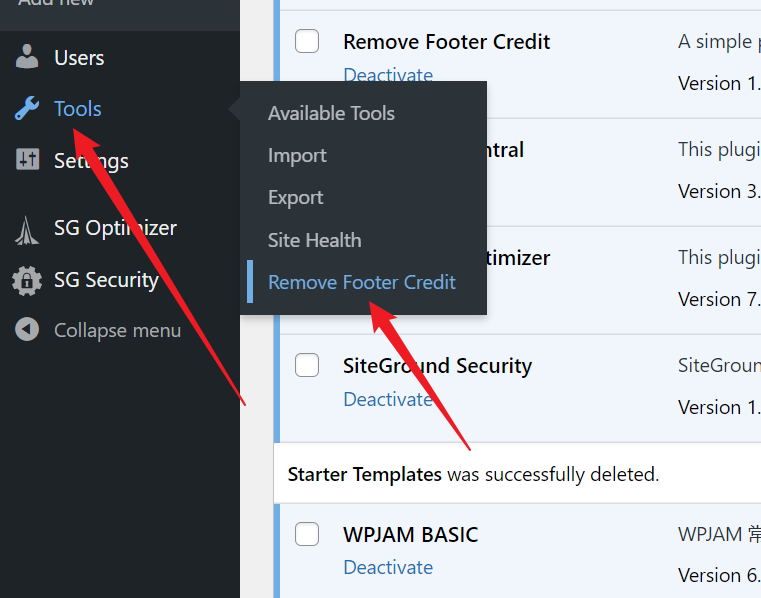Viewport: 761px width, 598px height.
Task: Deactivate the SiteGround Security plugin
Action: (x=388, y=399)
